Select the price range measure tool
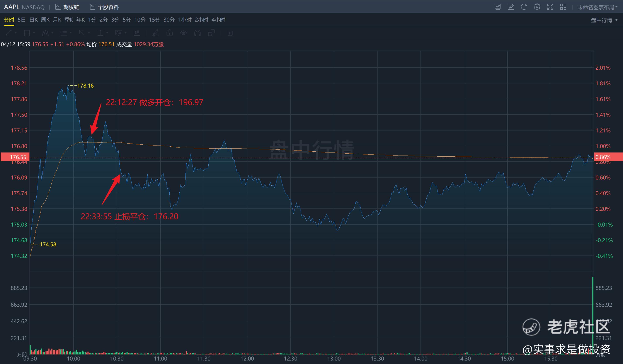 [x=100, y=33]
